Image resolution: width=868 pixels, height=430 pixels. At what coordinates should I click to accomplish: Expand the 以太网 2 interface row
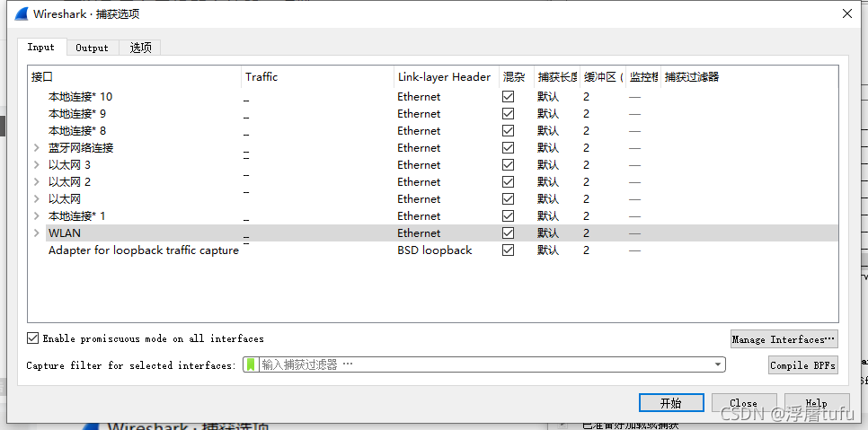[37, 182]
